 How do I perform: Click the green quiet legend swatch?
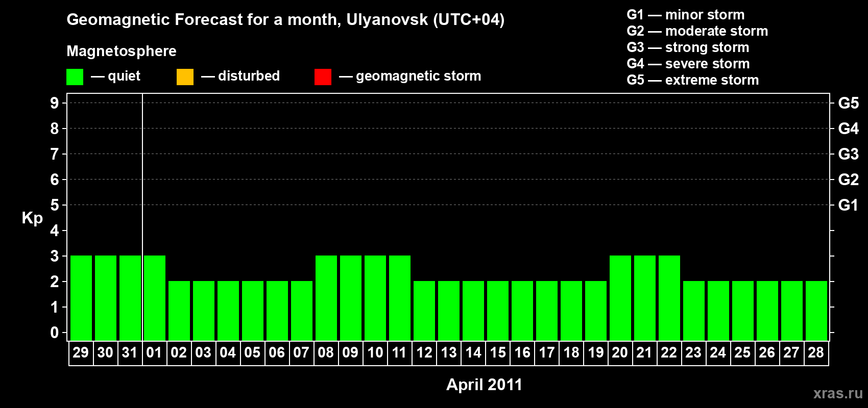(x=75, y=77)
